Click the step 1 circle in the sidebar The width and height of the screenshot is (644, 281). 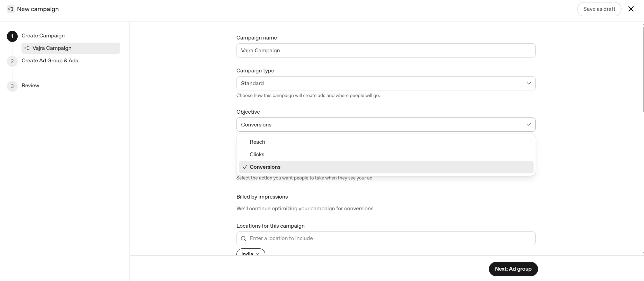pos(12,36)
